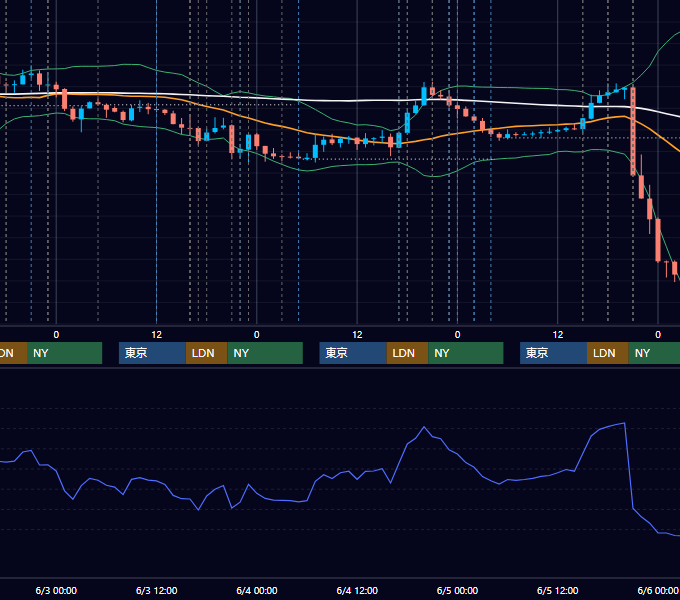Image resolution: width=680 pixels, height=600 pixels.
Task: Select the white moving average line
Action: click(x=347, y=101)
